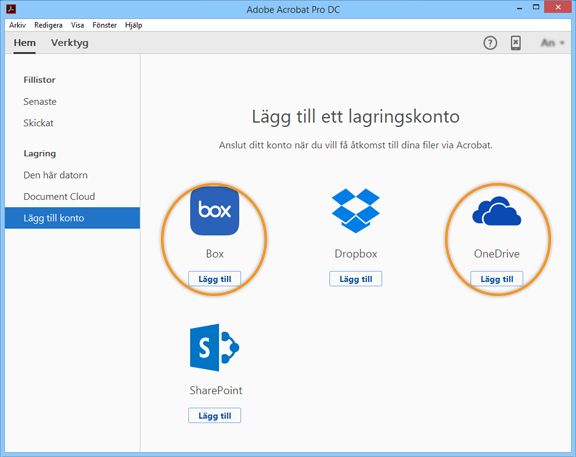Viewport: 576px width, 457px height.
Task: Select Senaste in the sidebar
Action: point(40,101)
